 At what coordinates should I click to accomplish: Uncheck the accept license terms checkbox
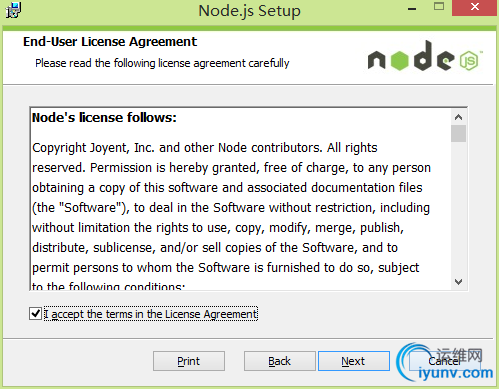35,314
